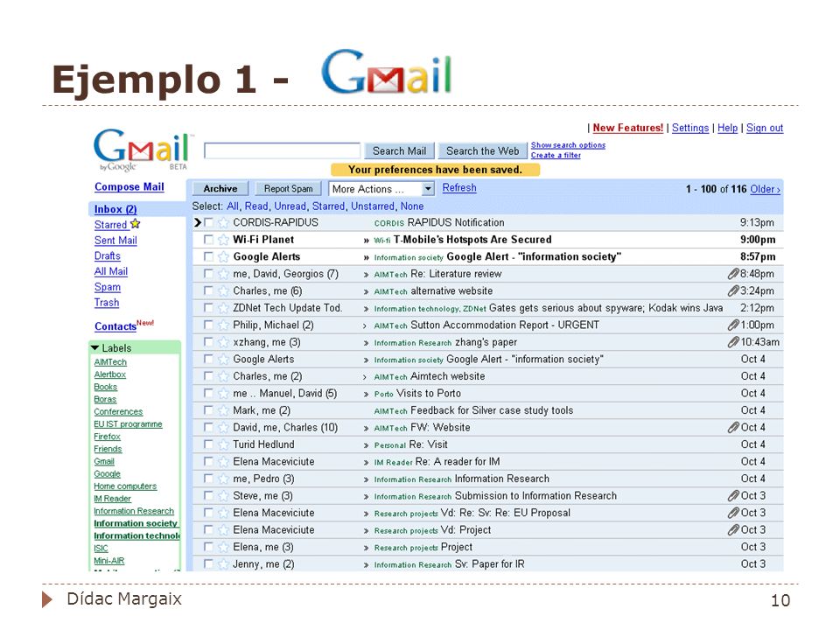Click the Sign out link

765,128
